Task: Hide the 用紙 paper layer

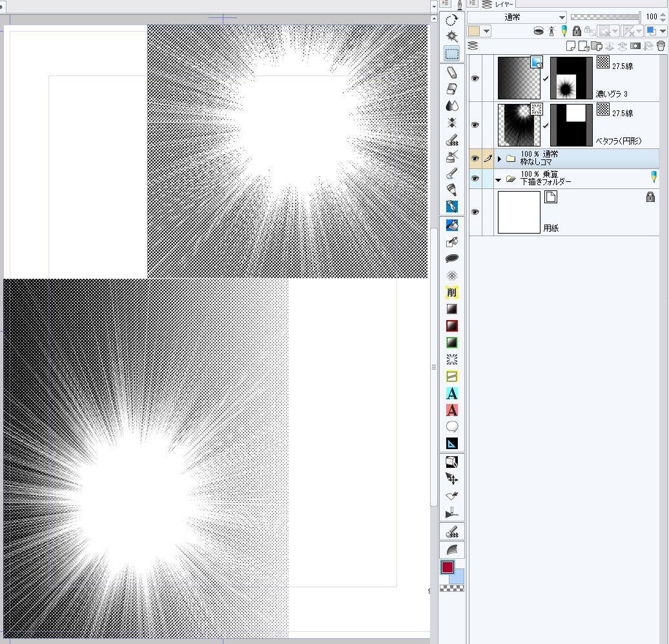Action: click(x=475, y=212)
